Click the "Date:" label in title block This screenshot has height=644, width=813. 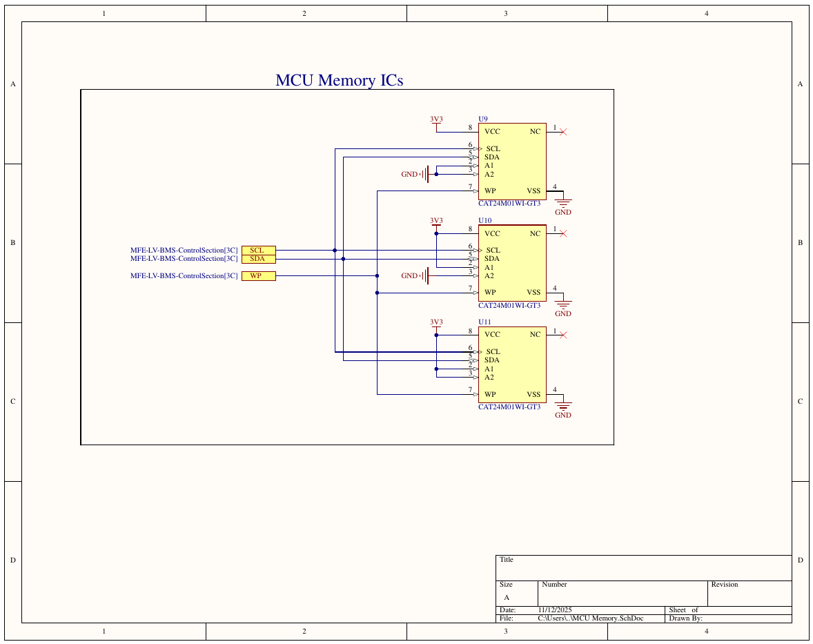tap(507, 610)
